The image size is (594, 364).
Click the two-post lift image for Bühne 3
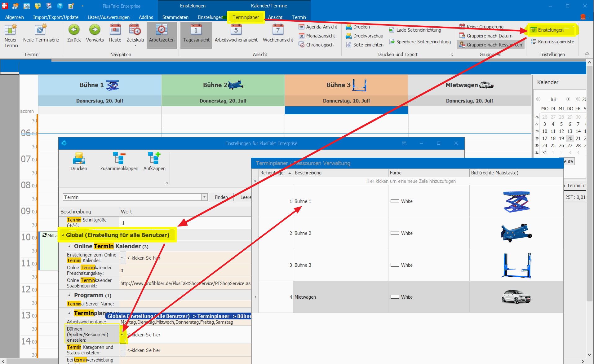coord(516,265)
